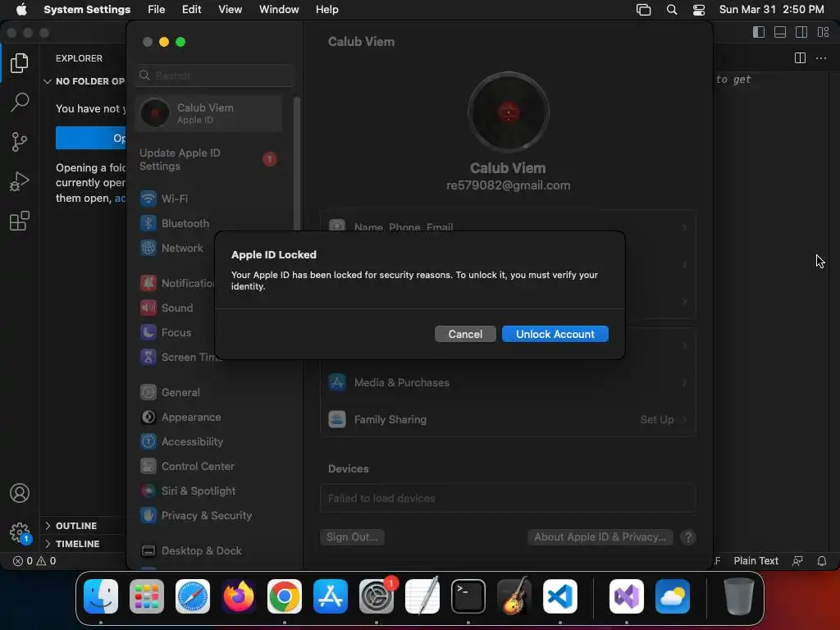
Task: Open Update Apple ID Settings row
Action: tap(209, 159)
